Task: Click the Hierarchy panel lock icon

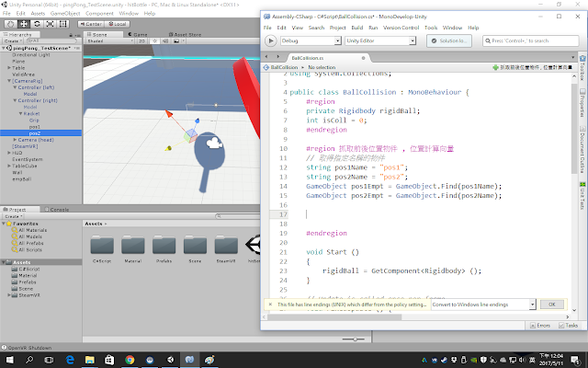Action: 71,35
